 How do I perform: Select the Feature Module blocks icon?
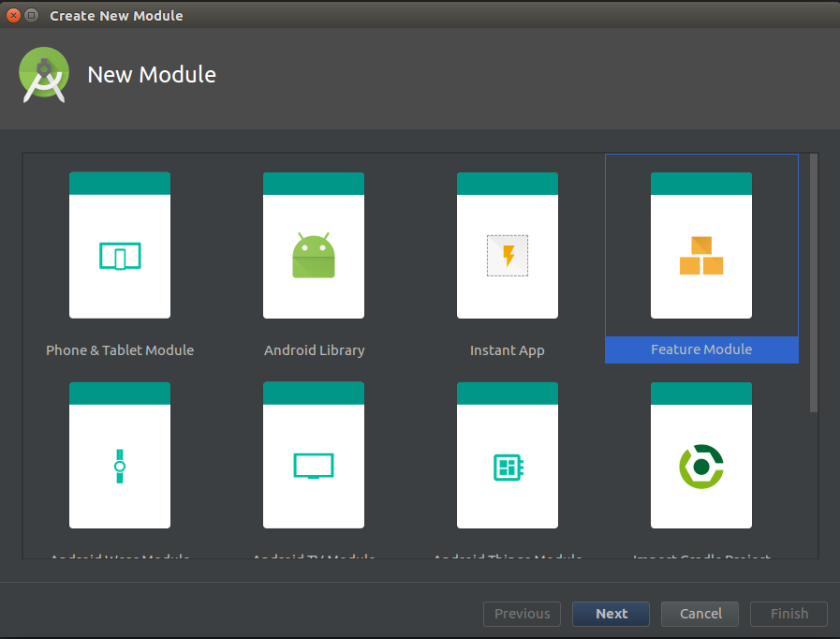coord(701,256)
